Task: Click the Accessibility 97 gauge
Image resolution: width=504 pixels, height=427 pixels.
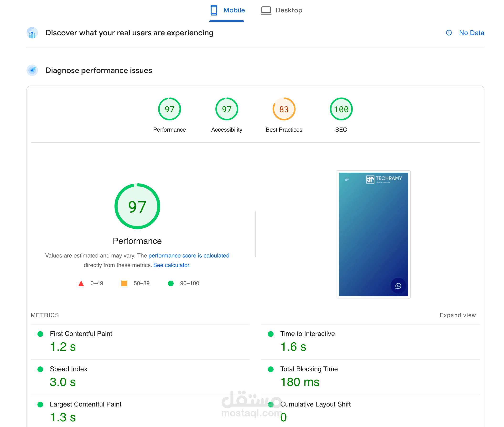Action: coord(226,109)
